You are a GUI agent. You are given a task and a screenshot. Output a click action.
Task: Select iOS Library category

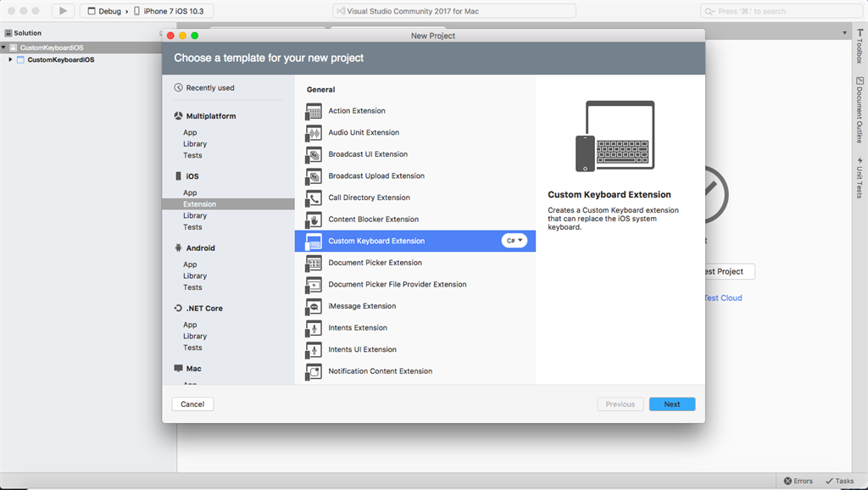195,215
